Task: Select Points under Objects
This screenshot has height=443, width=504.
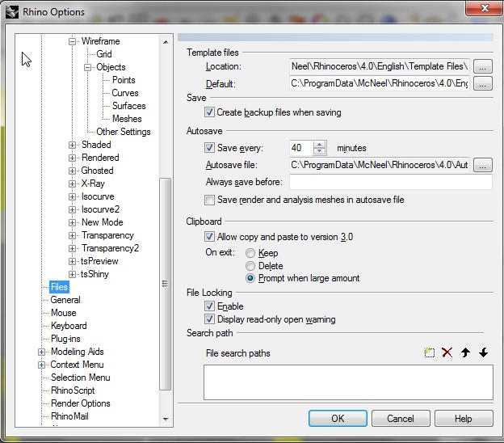Action: coord(124,80)
